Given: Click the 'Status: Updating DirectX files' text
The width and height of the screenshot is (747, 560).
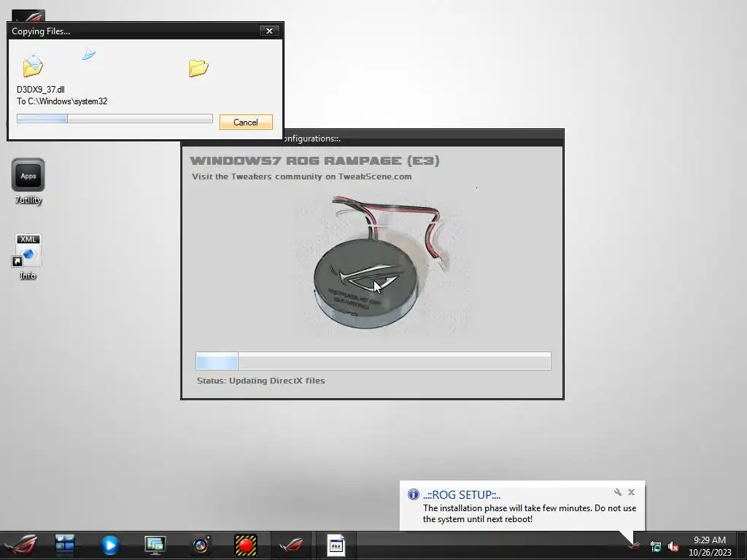Looking at the screenshot, I should click(x=260, y=381).
